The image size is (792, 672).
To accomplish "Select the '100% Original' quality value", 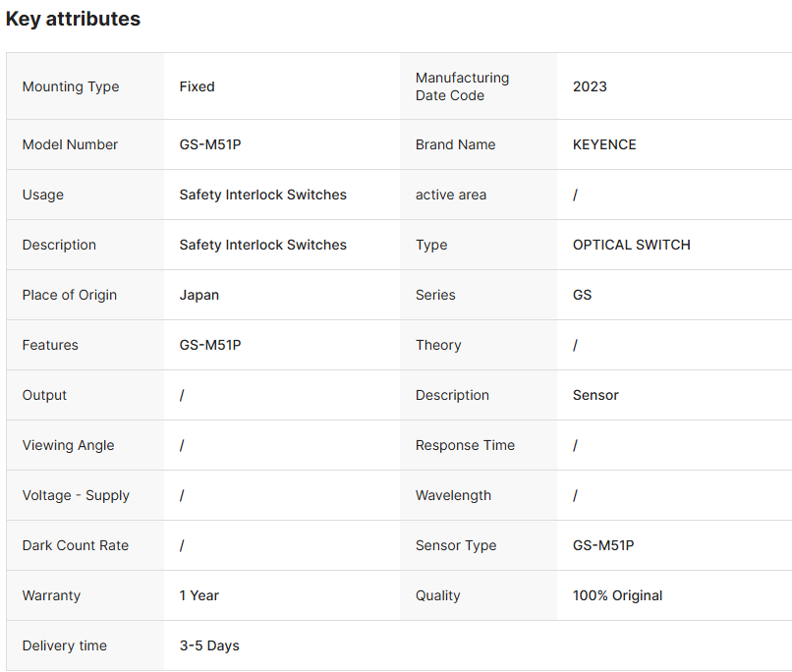I will [617, 595].
